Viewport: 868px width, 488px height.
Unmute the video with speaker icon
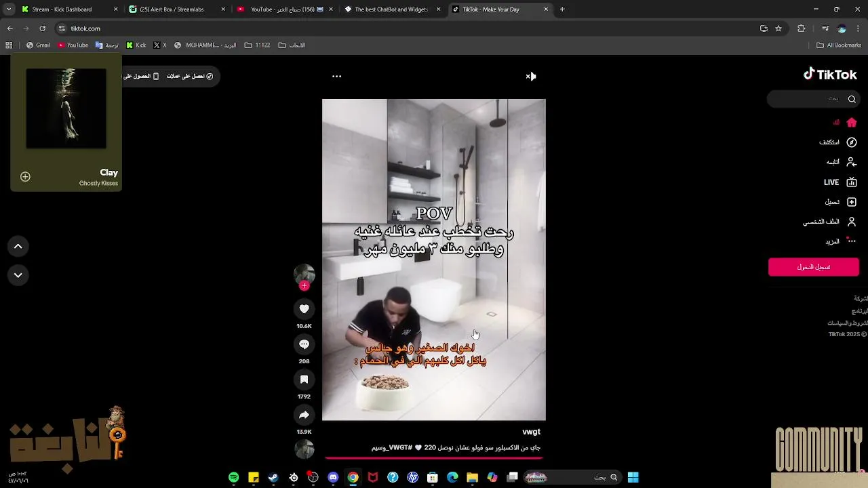click(x=530, y=76)
